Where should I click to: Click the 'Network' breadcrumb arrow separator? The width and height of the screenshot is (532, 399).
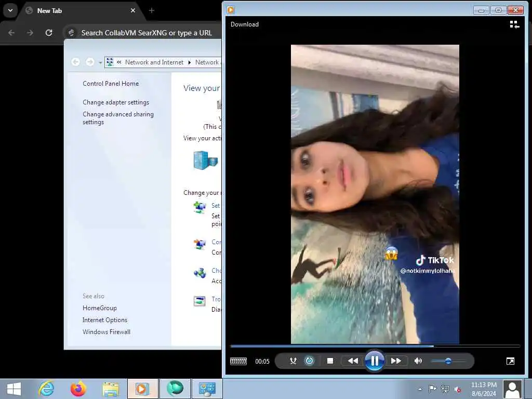pyautogui.click(x=189, y=62)
